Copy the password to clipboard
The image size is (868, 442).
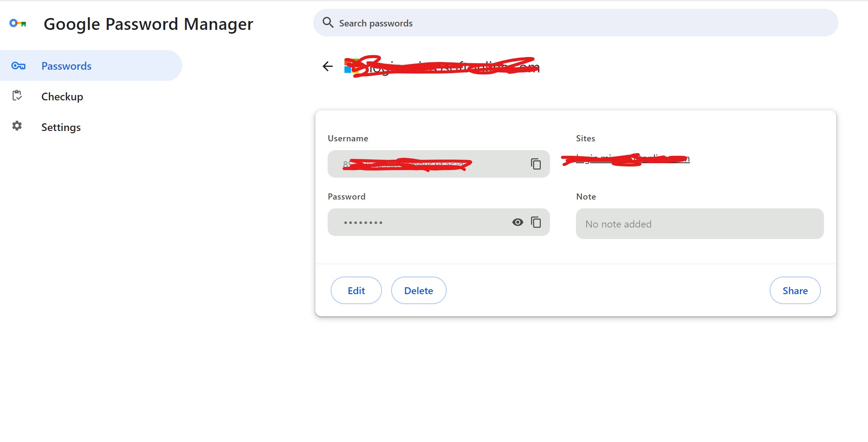(536, 222)
